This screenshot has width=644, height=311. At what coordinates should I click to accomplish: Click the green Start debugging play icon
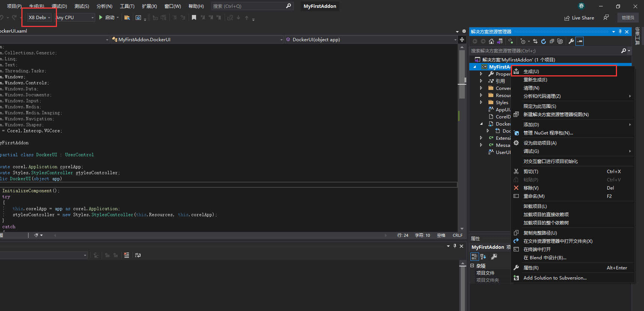[100, 17]
